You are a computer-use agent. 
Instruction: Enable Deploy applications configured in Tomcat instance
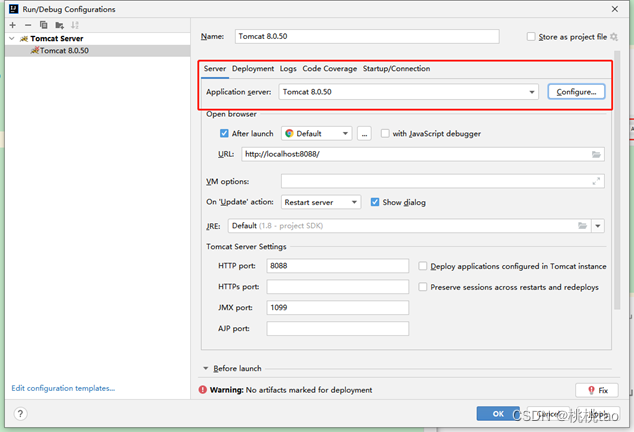tap(423, 266)
